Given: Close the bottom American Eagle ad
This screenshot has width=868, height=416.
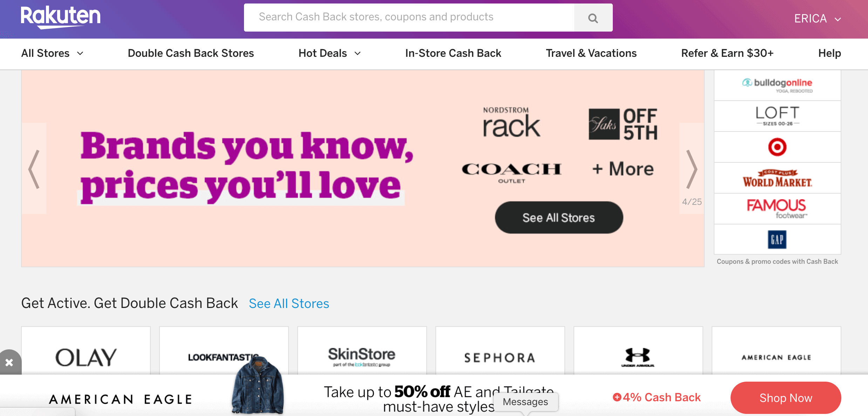Looking at the screenshot, I should (9, 362).
